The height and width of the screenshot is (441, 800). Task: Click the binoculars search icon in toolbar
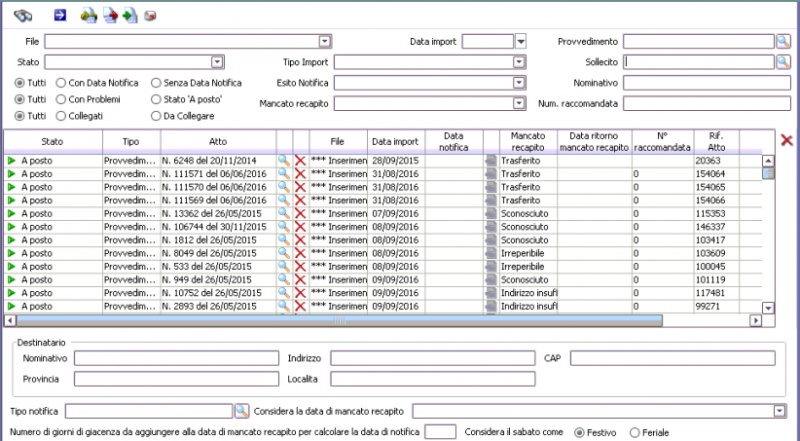click(23, 15)
